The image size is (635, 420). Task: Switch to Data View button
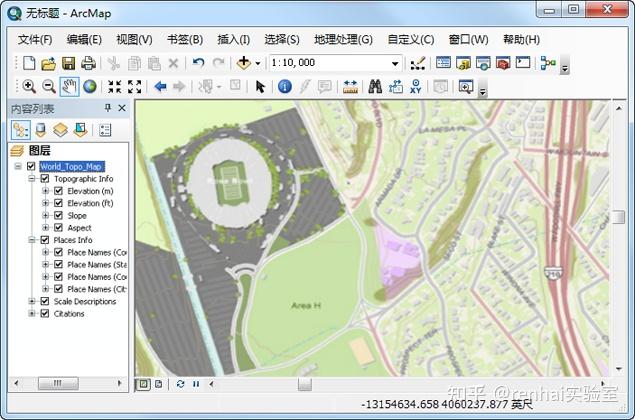tap(143, 384)
